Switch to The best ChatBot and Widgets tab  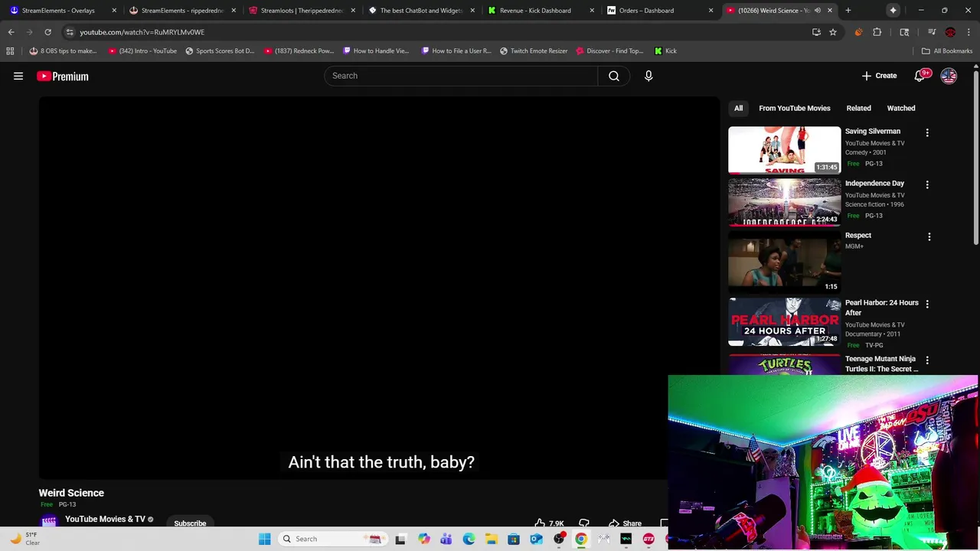(421, 11)
